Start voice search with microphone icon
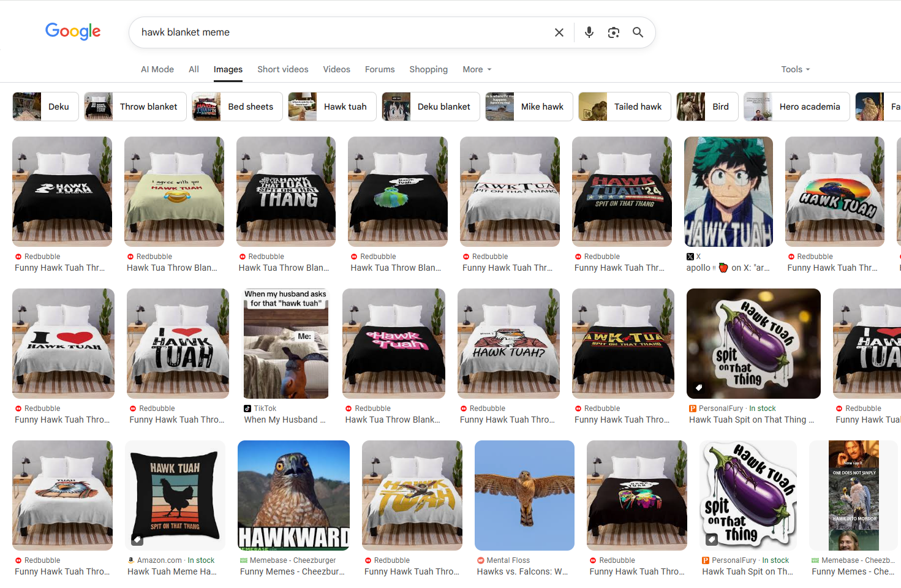 pos(589,32)
